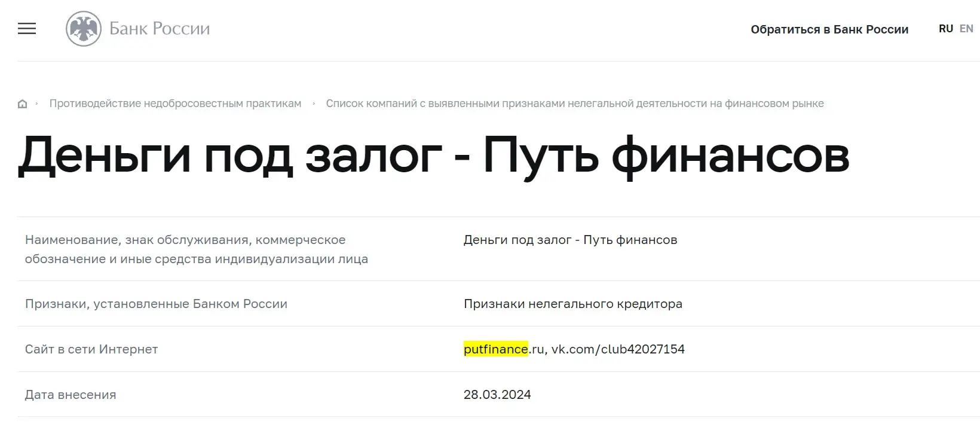Select the 'Наименование, знак обслуживания' row label
Screen dimensions: 980x433
(197, 249)
